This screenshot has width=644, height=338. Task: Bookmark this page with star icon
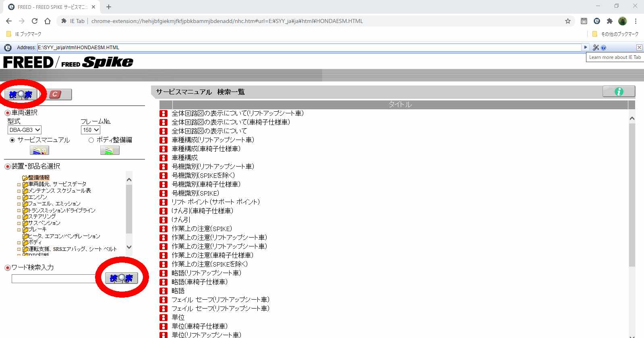[568, 21]
